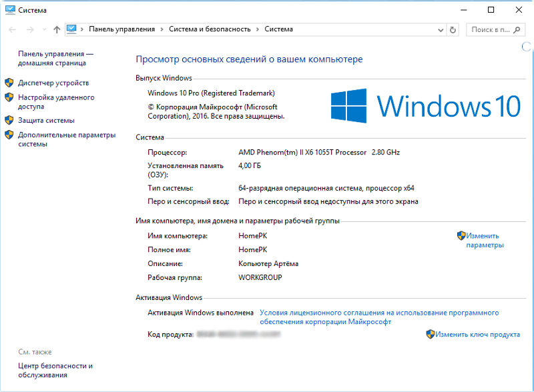Click the computer icon in address bar
Viewport: 534px width, 392px height.
[x=71, y=29]
